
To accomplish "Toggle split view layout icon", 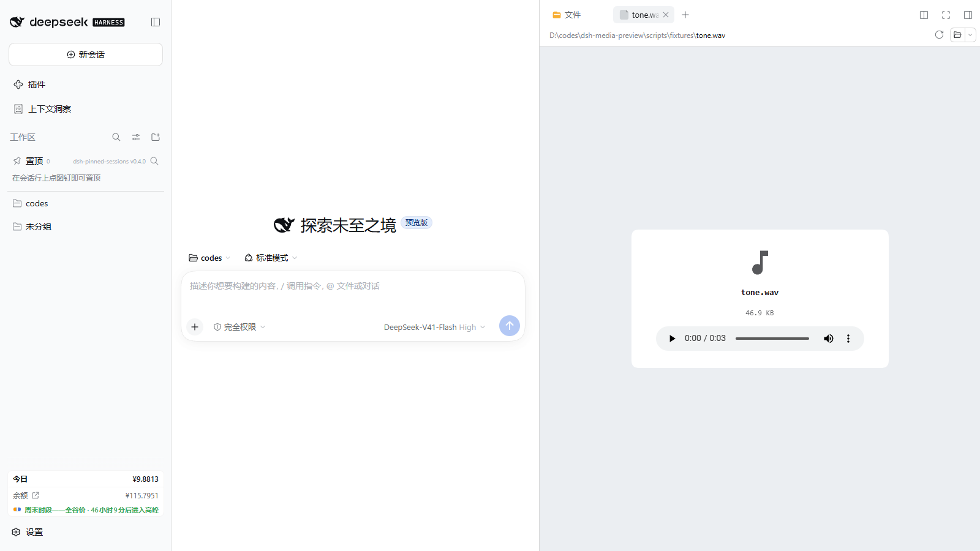I will 924,15.
